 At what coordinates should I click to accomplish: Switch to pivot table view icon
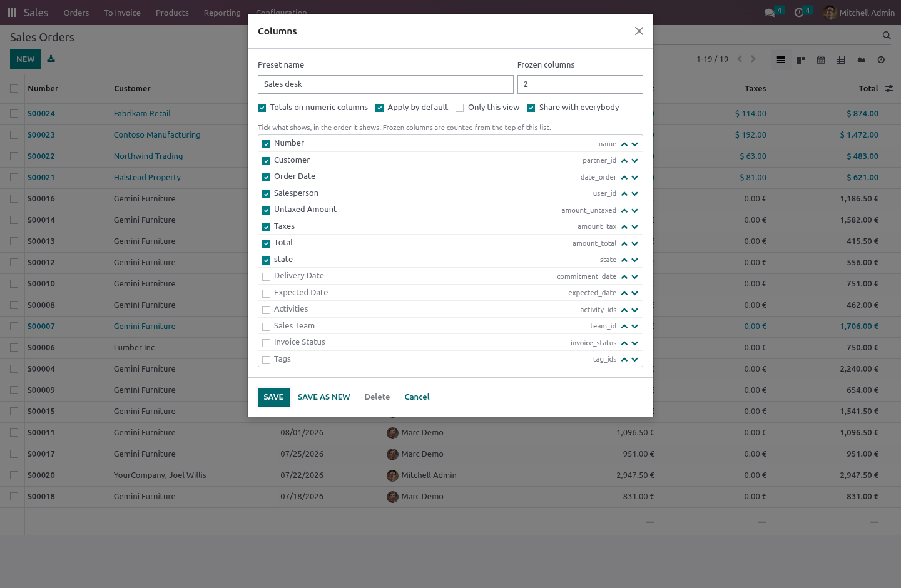(x=841, y=59)
